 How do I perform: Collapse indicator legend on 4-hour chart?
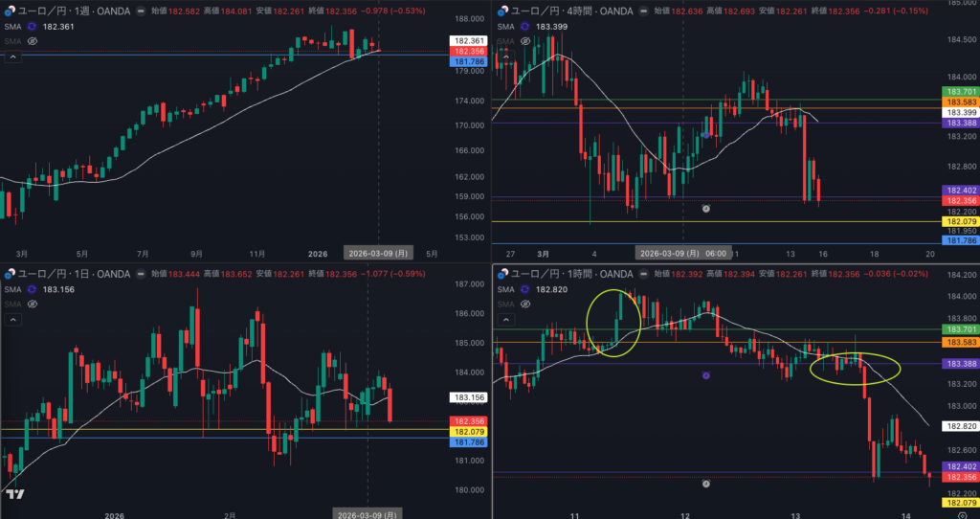(505, 57)
